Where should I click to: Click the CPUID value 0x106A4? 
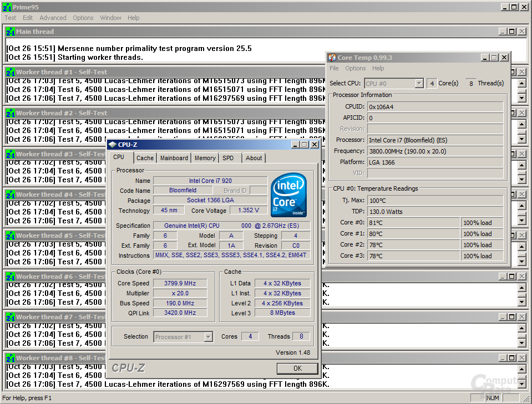(x=435, y=107)
